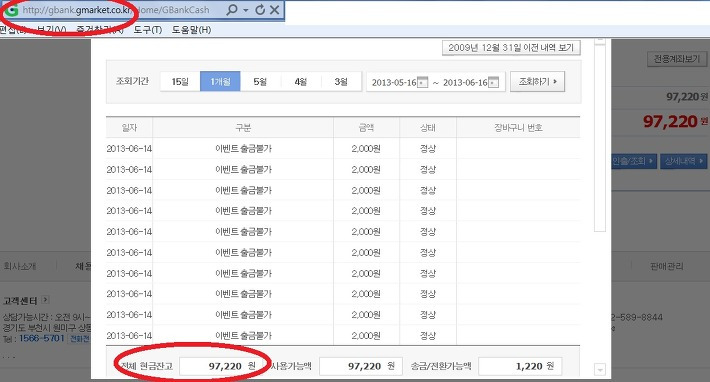Click the arrow icon next to 고객센터
Image resolution: width=710 pixels, height=382 pixels.
[x=45, y=300]
